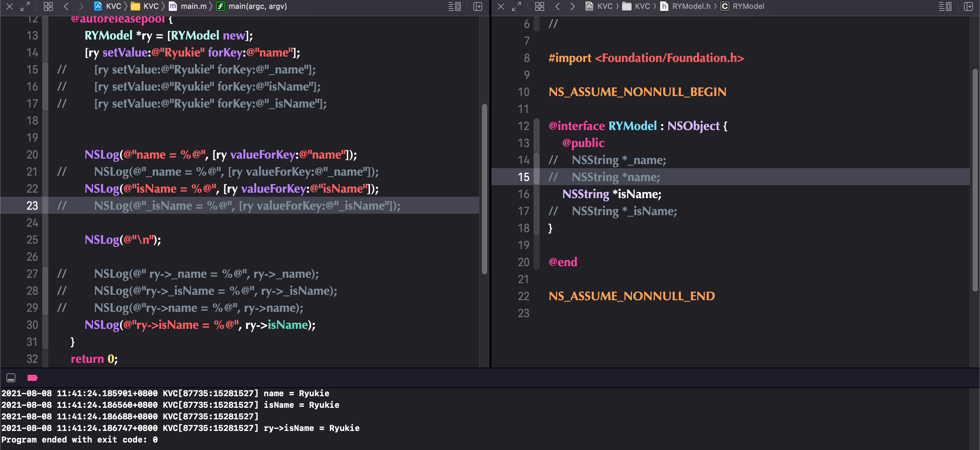Click the left editor vertical scrollbar
The width and height of the screenshot is (980, 450).
tap(484, 189)
